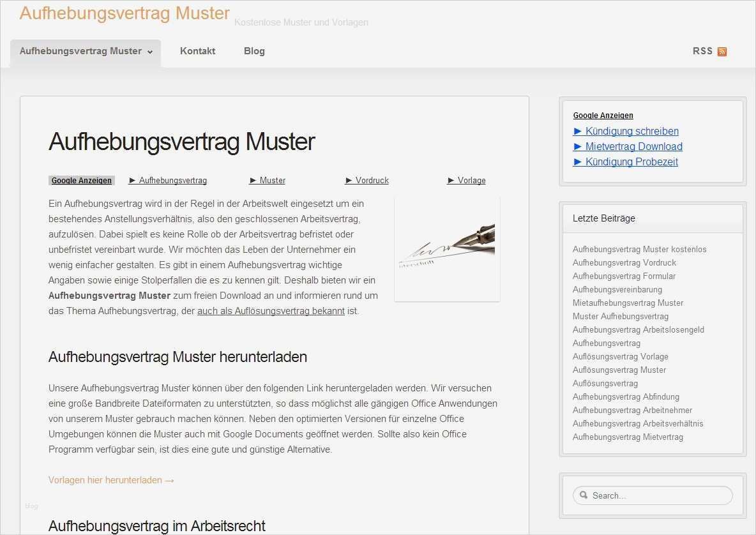Open the "auch als Auflösungsvertrag bekannt" link
The width and height of the screenshot is (756, 535).
coord(271,311)
